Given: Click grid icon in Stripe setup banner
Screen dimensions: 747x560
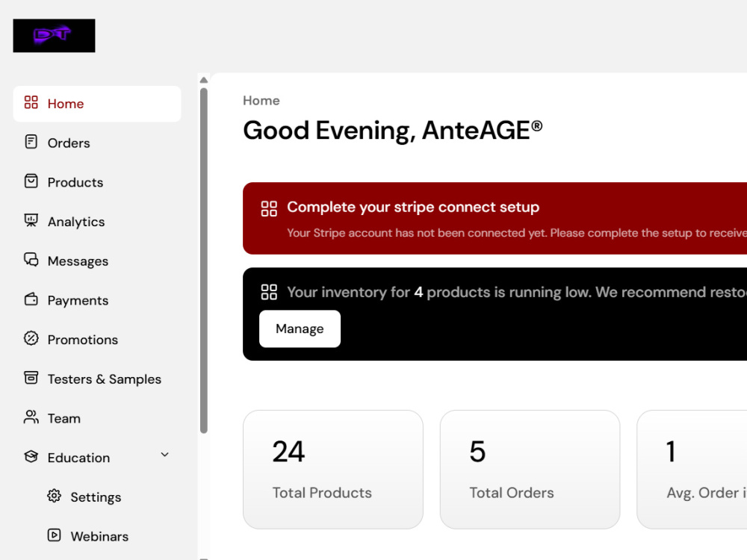Looking at the screenshot, I should point(269,208).
